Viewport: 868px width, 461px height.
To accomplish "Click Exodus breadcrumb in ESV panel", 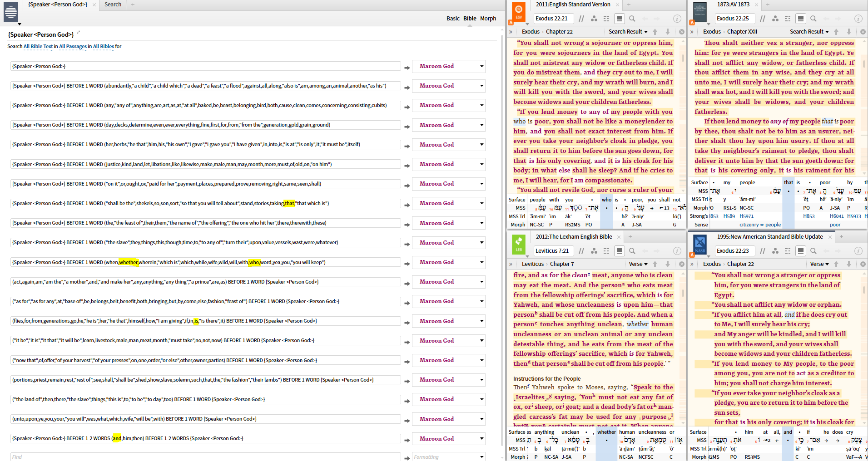I will click(x=531, y=32).
